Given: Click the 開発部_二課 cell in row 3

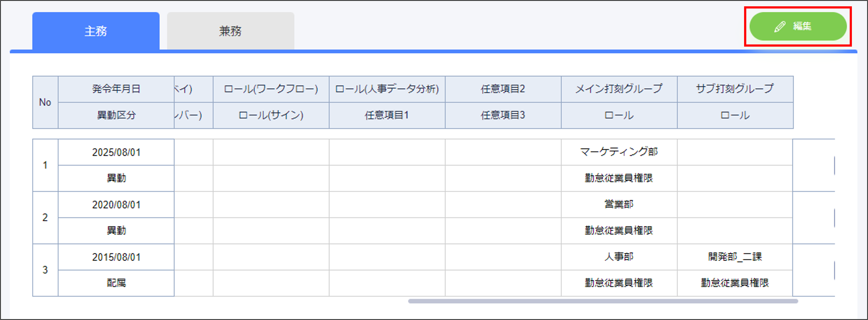Looking at the screenshot, I should point(735,257).
